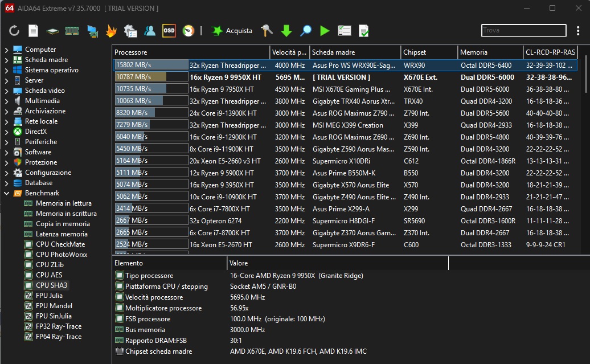Open FP64 Ray-Trace benchmark
Image resolution: width=590 pixels, height=364 pixels.
58,337
